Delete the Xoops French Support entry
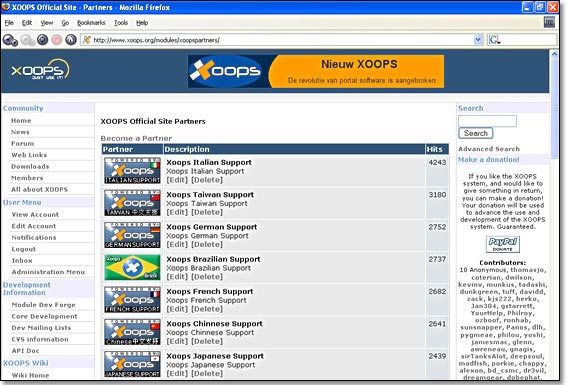570x385 pixels. click(207, 309)
